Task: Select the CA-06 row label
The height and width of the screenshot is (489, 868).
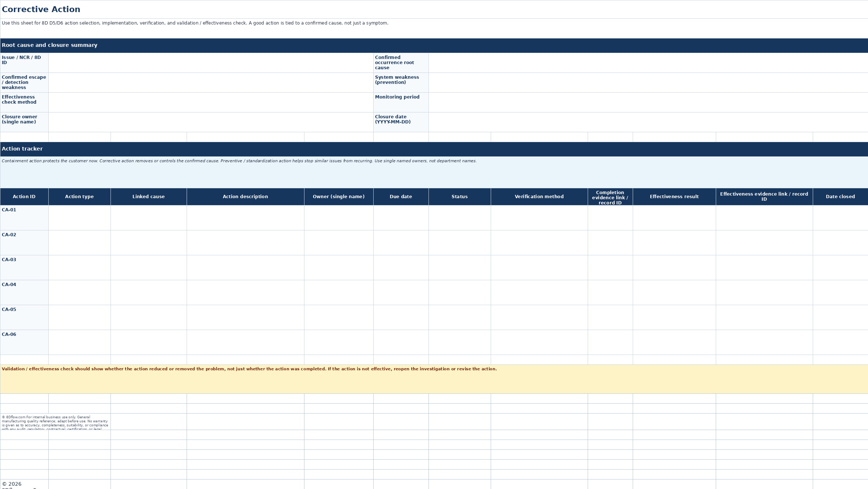Action: [24, 342]
